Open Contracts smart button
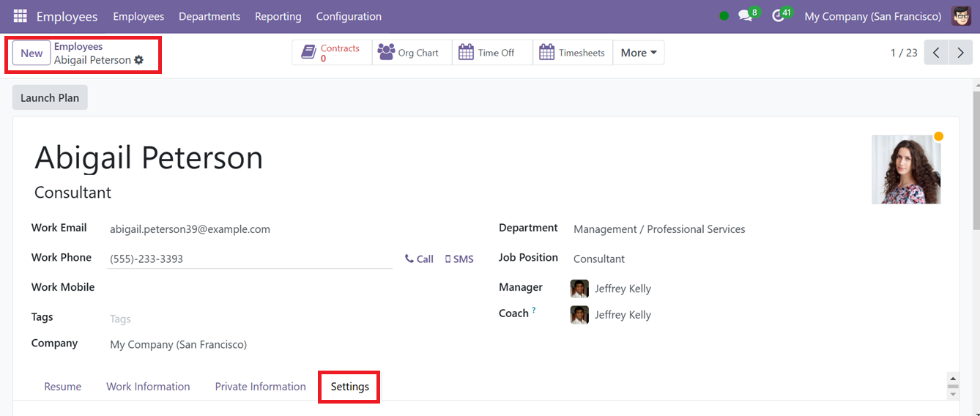This screenshot has width=980, height=416. (332, 53)
